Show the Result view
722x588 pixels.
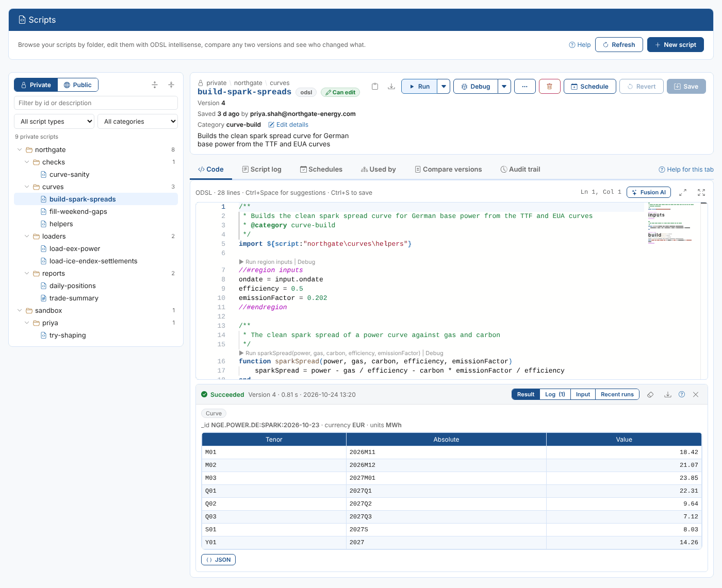coord(526,394)
